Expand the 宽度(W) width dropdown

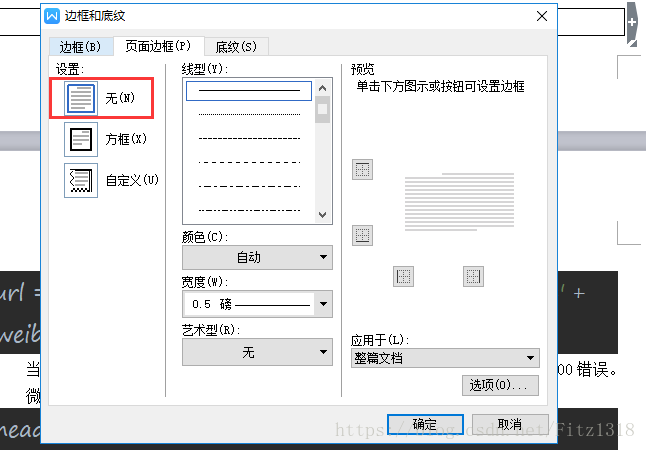pyautogui.click(x=257, y=304)
